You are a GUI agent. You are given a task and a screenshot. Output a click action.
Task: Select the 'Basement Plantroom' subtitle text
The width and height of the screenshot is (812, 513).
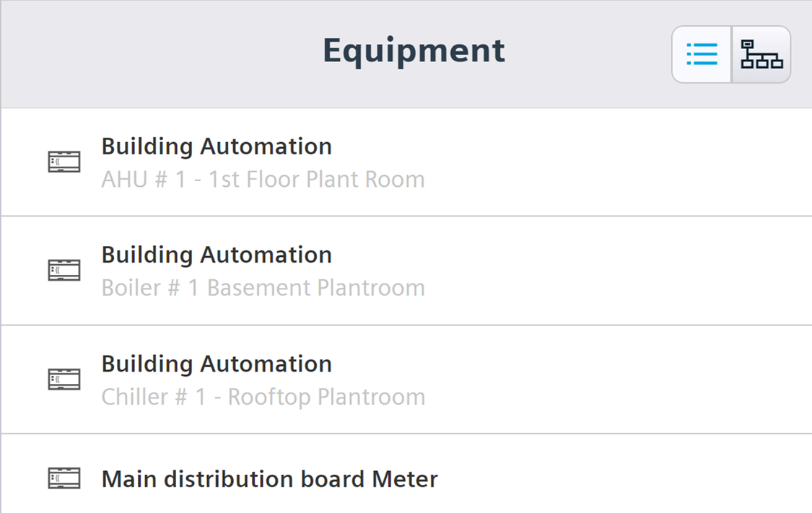pyautogui.click(x=316, y=288)
